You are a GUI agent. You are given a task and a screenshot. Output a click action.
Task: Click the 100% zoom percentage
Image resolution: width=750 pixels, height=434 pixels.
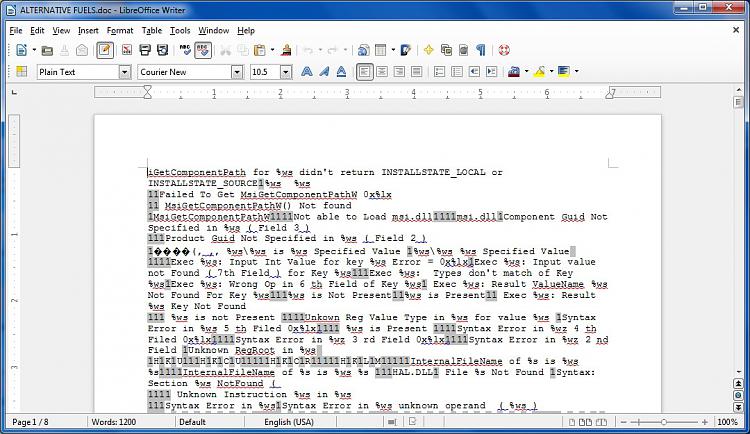click(728, 422)
